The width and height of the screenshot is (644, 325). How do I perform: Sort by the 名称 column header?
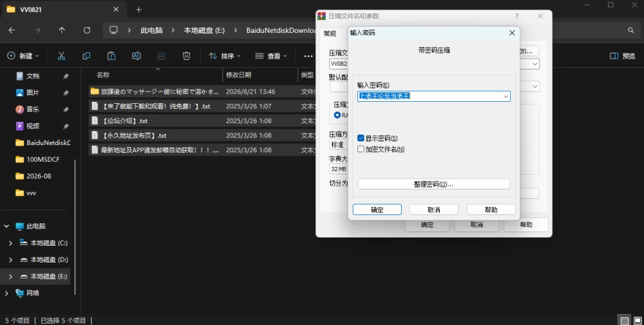[x=103, y=75]
